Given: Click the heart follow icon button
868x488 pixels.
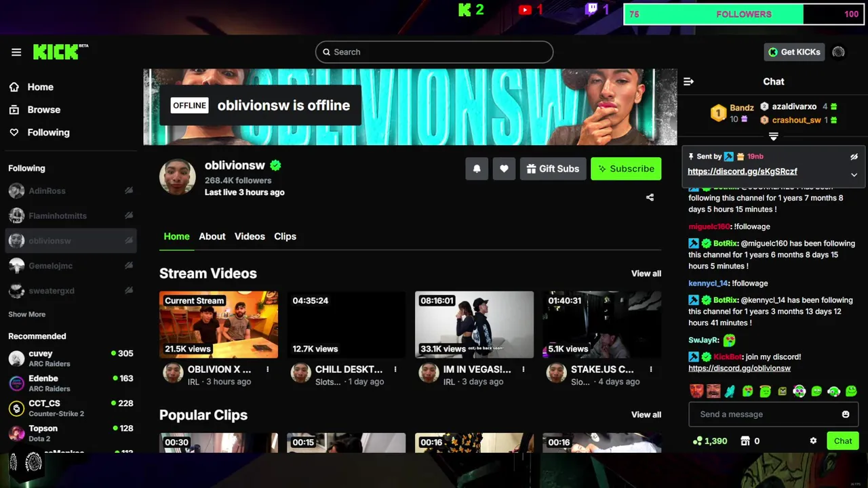Looking at the screenshot, I should [504, 169].
